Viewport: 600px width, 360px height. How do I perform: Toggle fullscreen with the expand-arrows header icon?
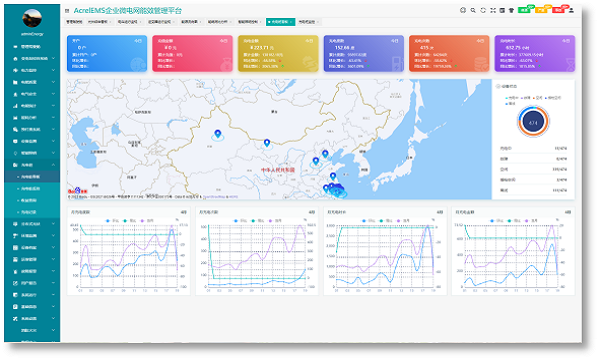pos(493,10)
